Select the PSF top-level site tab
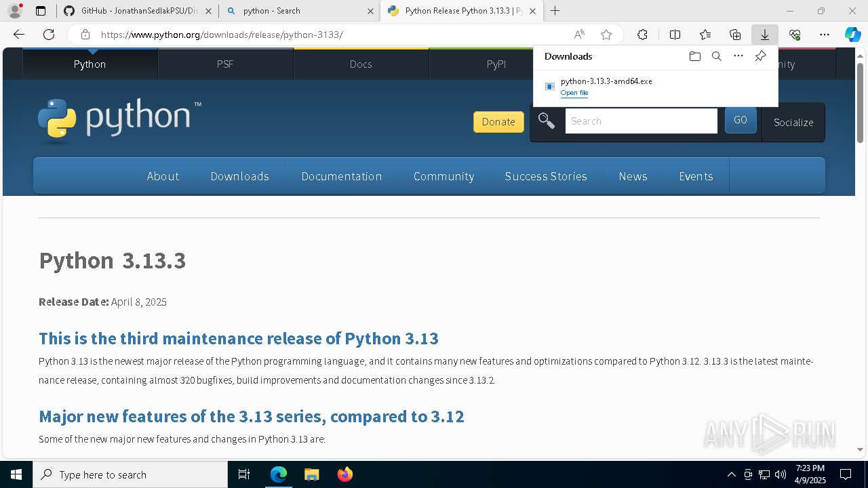Image resolution: width=868 pixels, height=488 pixels. 225,64
